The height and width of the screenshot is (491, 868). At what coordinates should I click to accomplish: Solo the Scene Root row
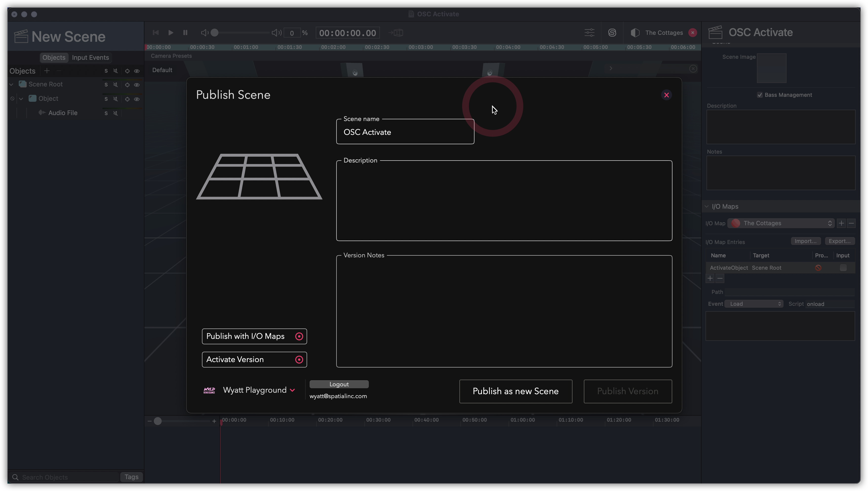point(106,85)
